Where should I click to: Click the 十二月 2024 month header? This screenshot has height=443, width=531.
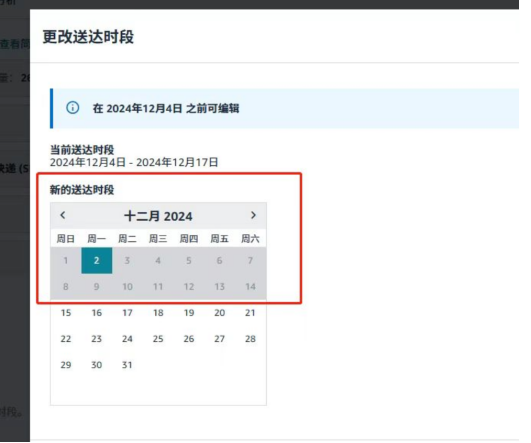pos(158,216)
